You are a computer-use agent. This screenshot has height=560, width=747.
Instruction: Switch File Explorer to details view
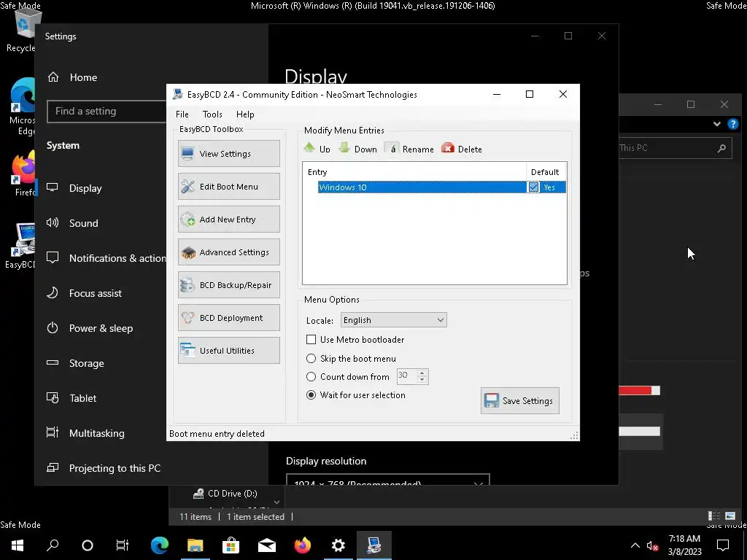tap(713, 516)
